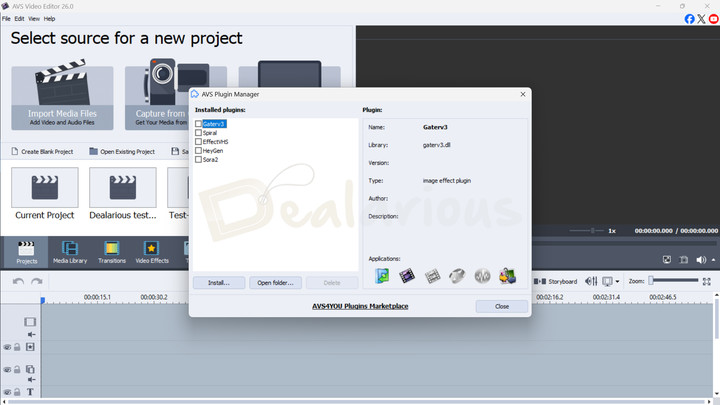Open the View menu
The image size is (720, 405).
(x=34, y=19)
